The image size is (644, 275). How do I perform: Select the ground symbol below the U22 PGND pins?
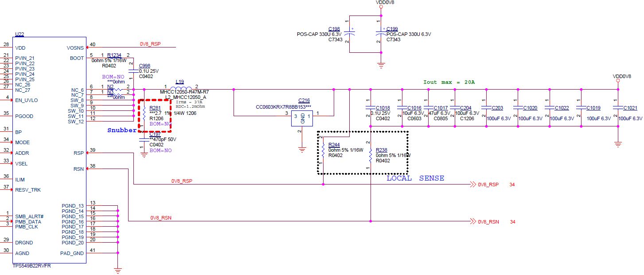click(117, 270)
